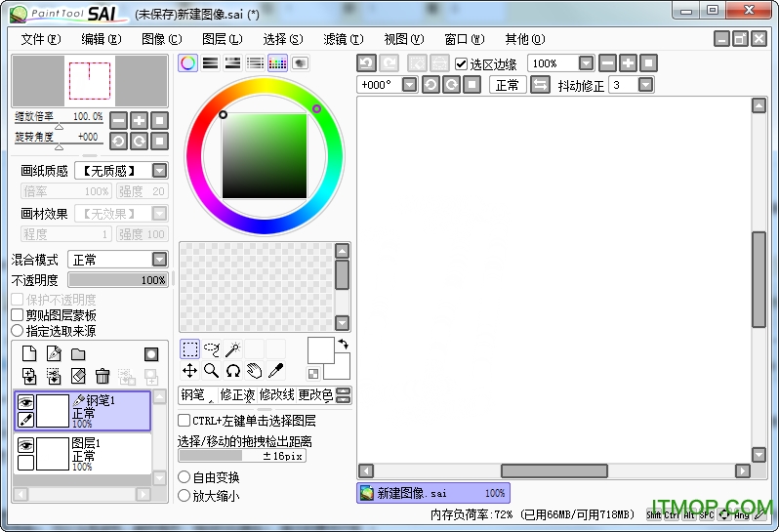Select the Lasso tool

212,348
